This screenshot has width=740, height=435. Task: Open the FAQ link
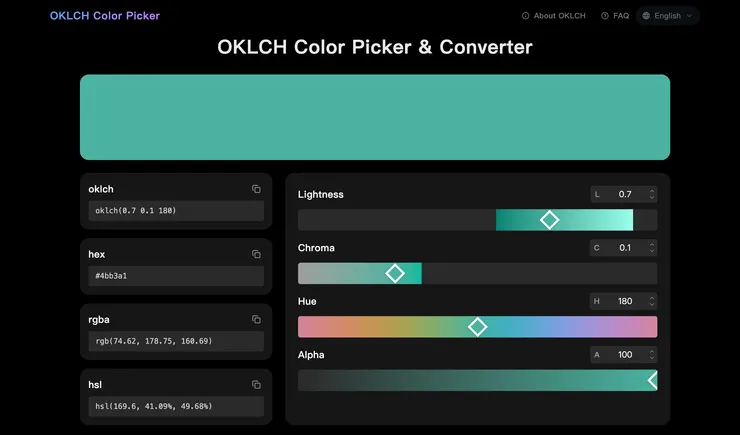point(621,16)
